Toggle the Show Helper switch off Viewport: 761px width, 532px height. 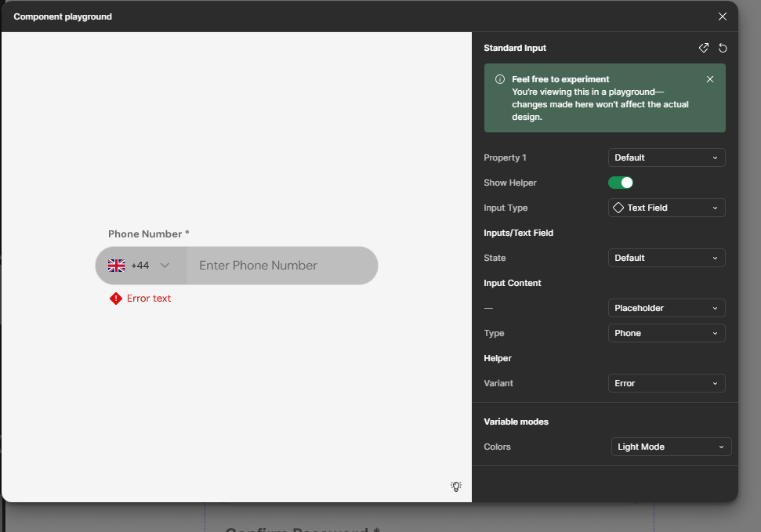[x=620, y=183]
